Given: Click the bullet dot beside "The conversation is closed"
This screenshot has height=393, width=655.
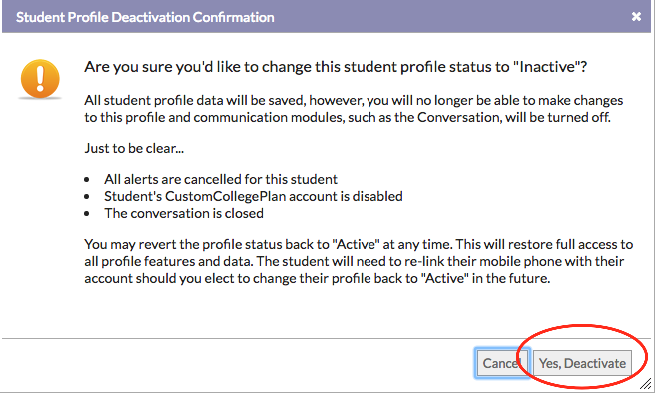Looking at the screenshot, I should [86, 214].
